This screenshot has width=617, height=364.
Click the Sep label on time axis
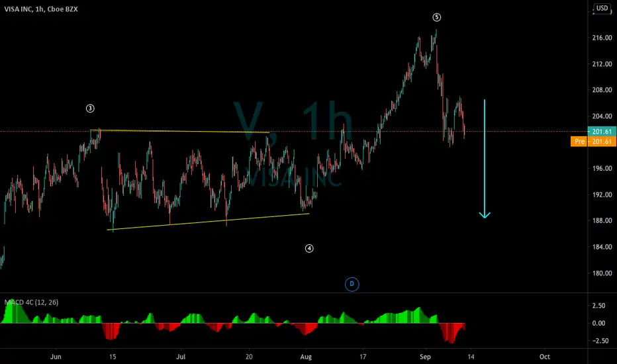tap(426, 357)
